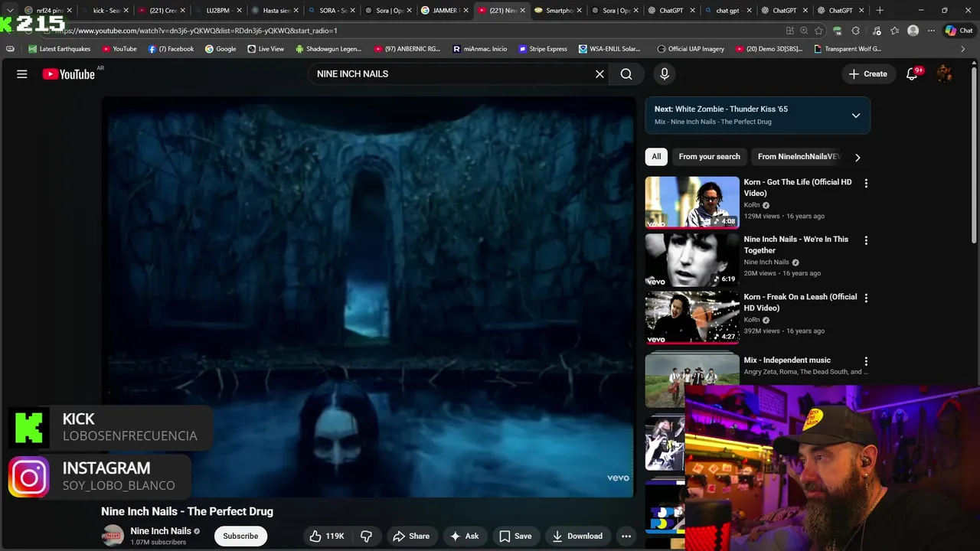Open the WSA-ENLIL Solar bookmark
980x551 pixels.
coord(609,49)
